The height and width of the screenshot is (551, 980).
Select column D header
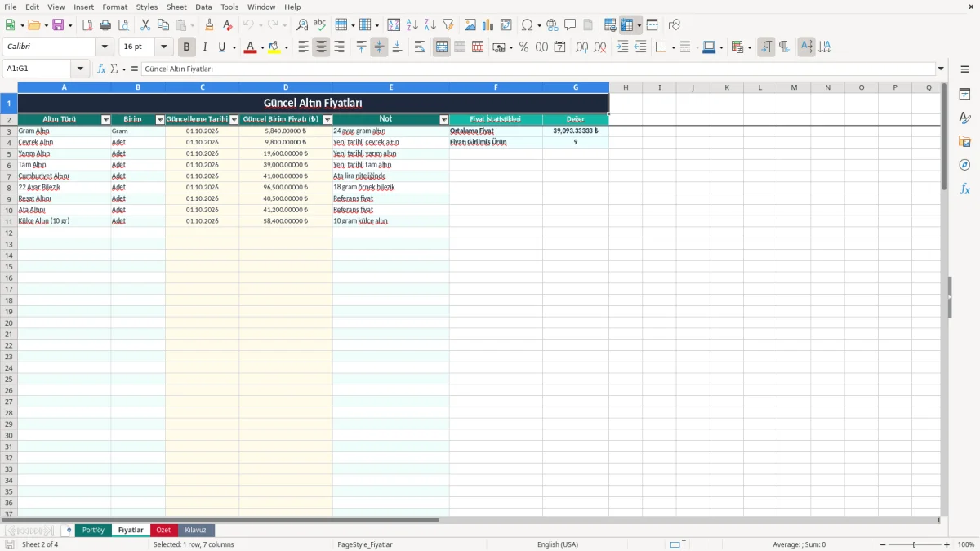click(x=286, y=87)
